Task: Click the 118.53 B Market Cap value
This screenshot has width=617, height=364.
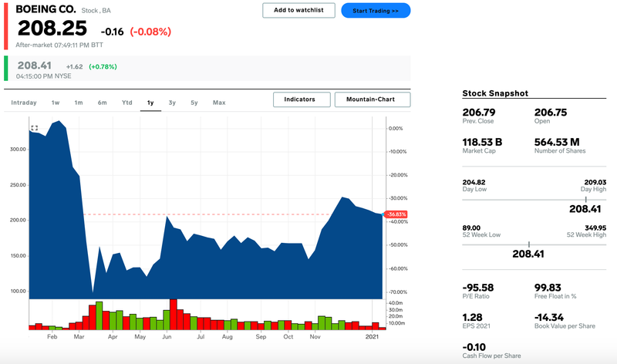Action: pos(482,142)
